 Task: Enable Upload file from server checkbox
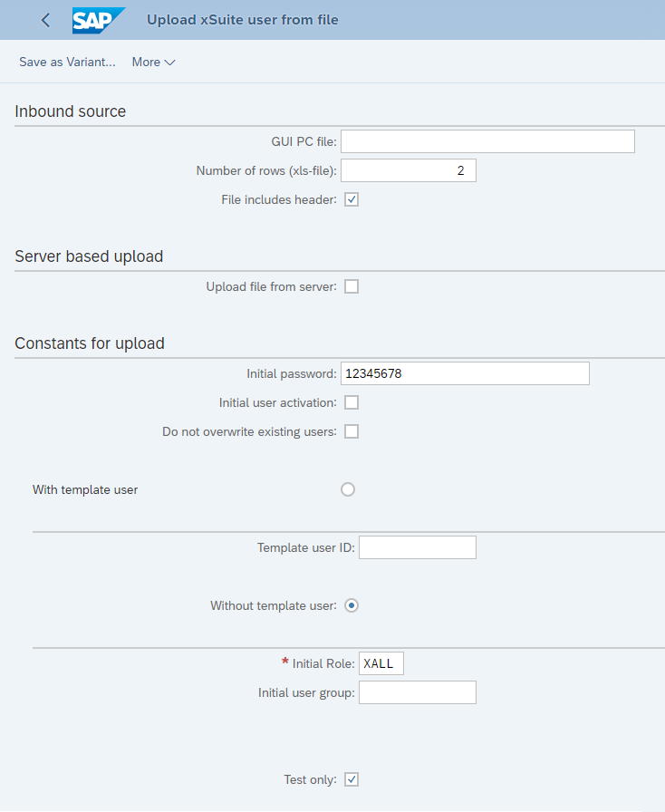coord(352,286)
